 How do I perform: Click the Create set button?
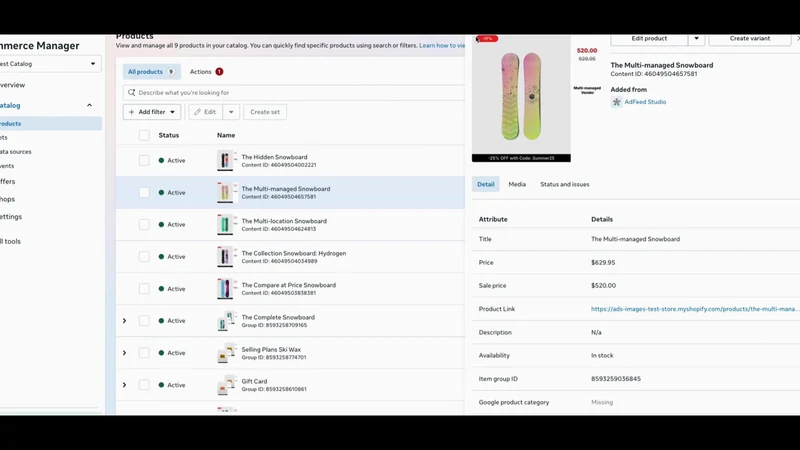pos(265,112)
